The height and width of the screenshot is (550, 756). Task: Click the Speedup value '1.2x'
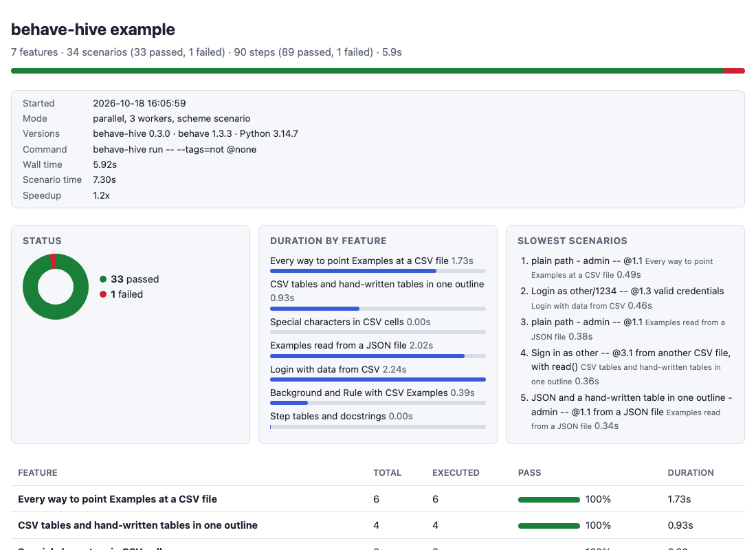point(101,195)
